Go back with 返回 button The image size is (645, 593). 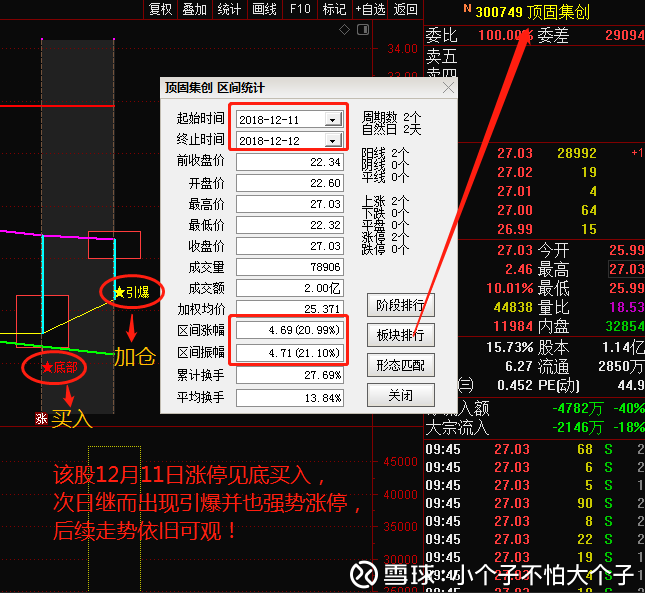[406, 9]
